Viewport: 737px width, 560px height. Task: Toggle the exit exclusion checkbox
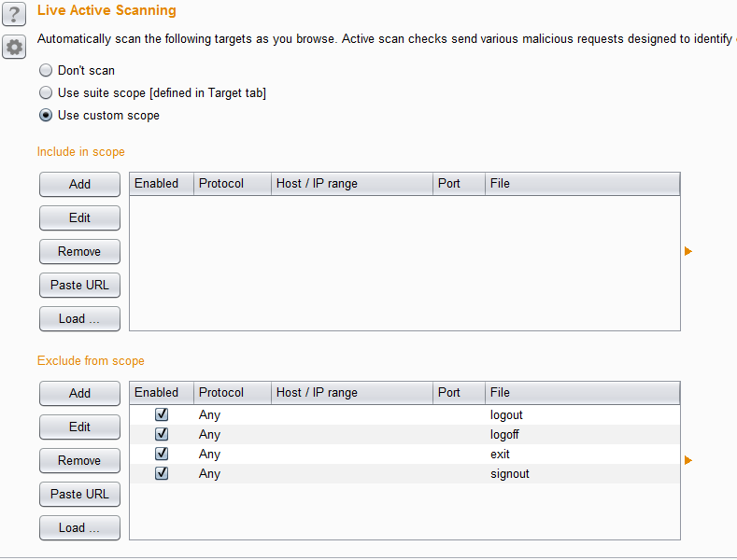(162, 454)
